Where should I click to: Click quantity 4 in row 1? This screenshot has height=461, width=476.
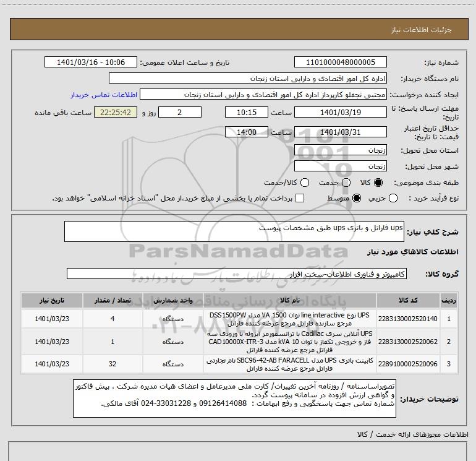[113, 319]
